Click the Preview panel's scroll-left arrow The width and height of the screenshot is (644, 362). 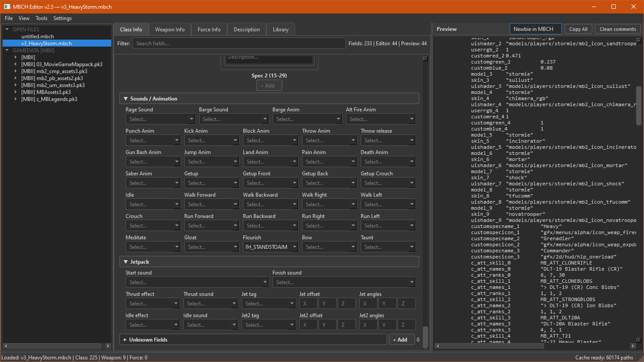pyautogui.click(x=438, y=346)
